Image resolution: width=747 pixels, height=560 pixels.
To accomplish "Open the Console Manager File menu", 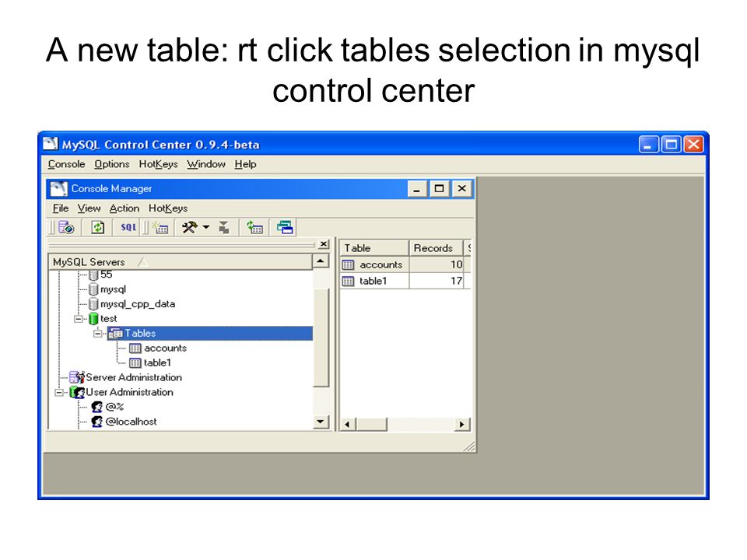I will coord(61,208).
